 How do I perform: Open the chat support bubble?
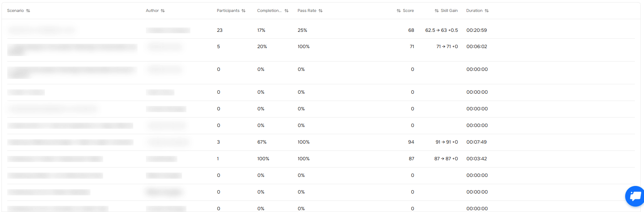(x=635, y=196)
